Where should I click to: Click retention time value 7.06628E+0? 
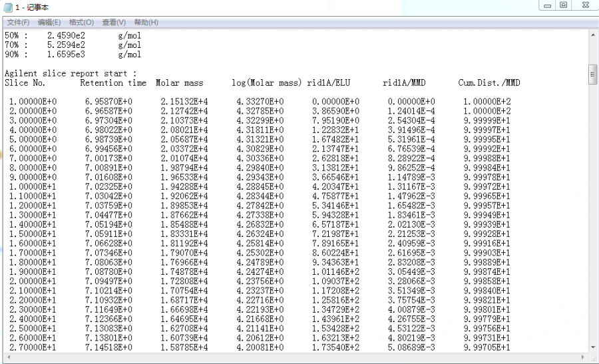tap(108, 244)
